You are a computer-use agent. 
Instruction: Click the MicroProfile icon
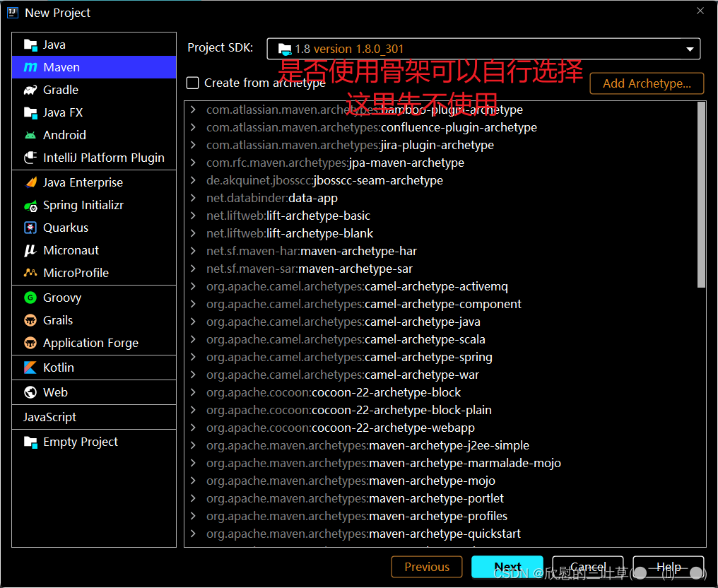coord(30,273)
